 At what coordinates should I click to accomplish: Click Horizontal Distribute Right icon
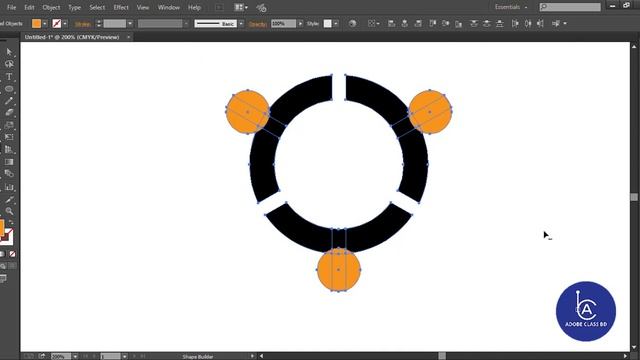click(541, 24)
